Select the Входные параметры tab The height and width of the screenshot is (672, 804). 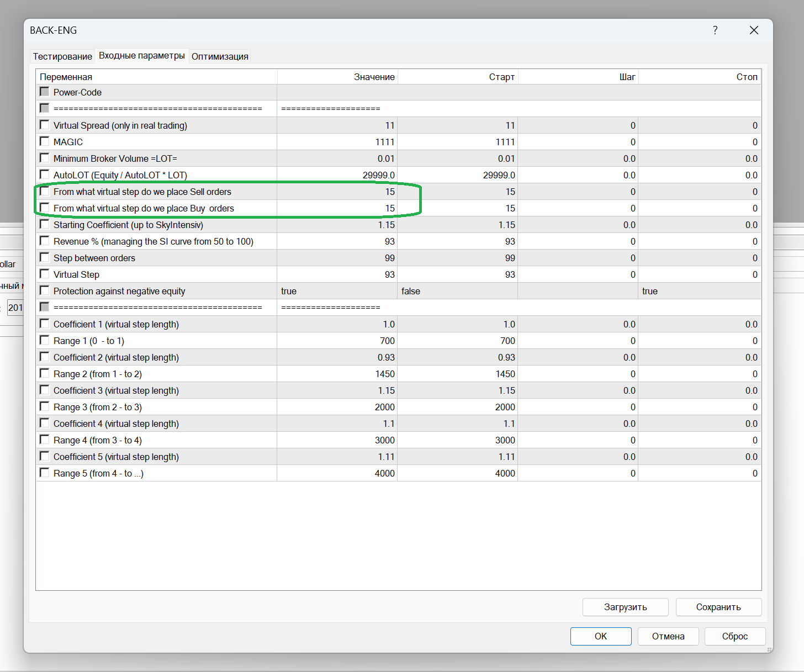142,56
